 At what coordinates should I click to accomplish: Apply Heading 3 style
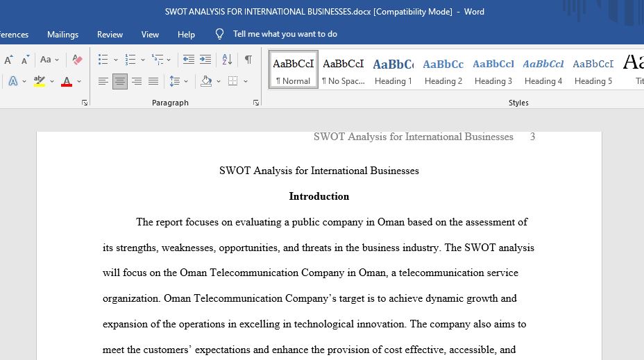point(493,69)
